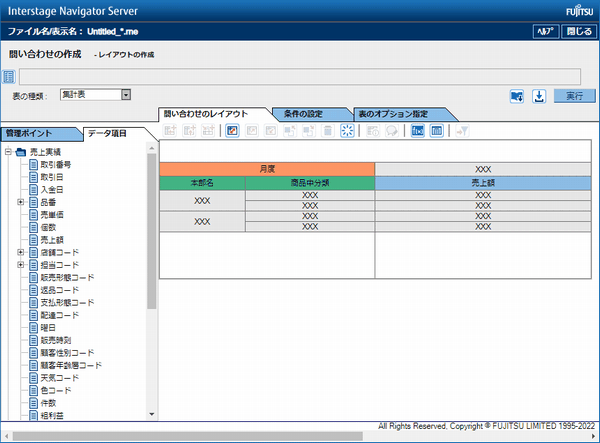600x443 pixels.
Task: Click the filter funnel icon in toolbar
Action: 463,131
